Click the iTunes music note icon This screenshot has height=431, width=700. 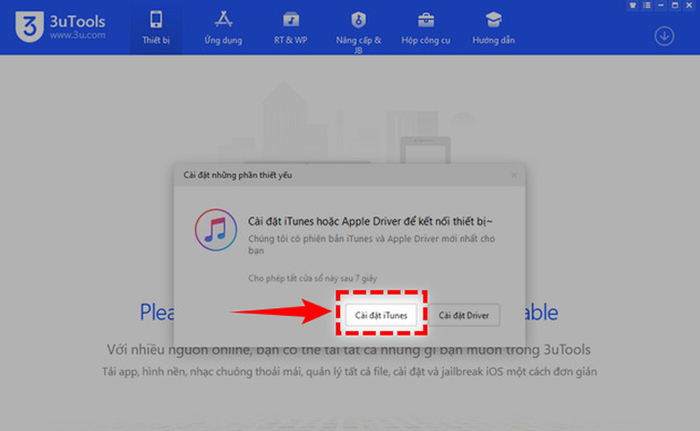click(x=216, y=230)
